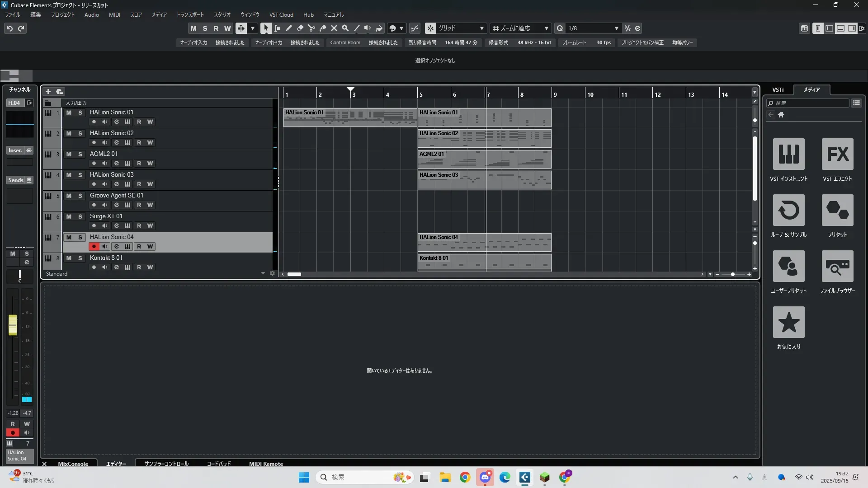Image resolution: width=868 pixels, height=488 pixels.
Task: Select the Eraser tool in toolbar
Action: (300, 28)
